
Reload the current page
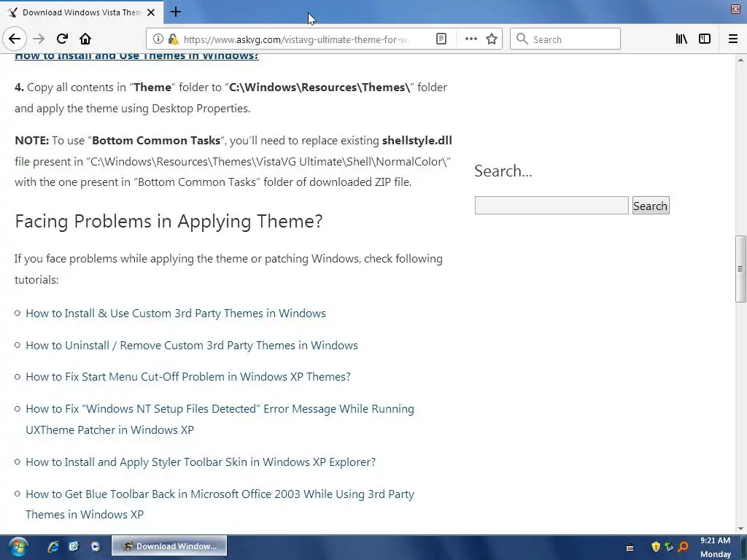tap(62, 39)
